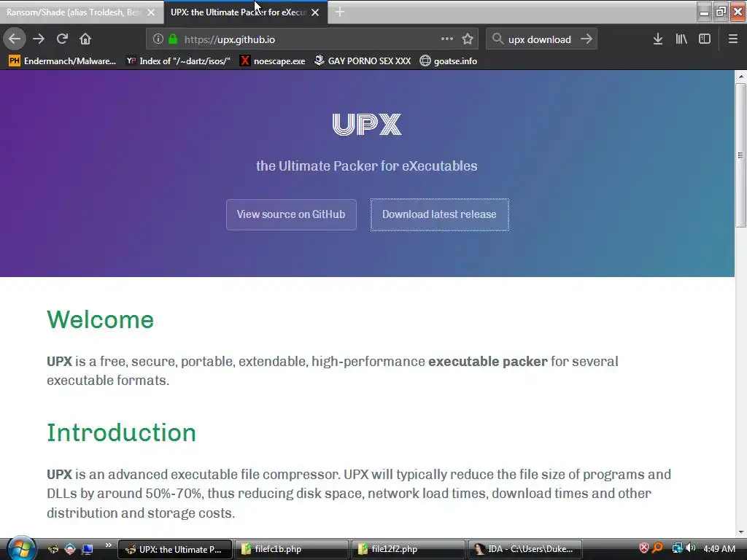The height and width of the screenshot is (560, 747).
Task: Click the 'executable packer' bold text
Action: (x=488, y=362)
